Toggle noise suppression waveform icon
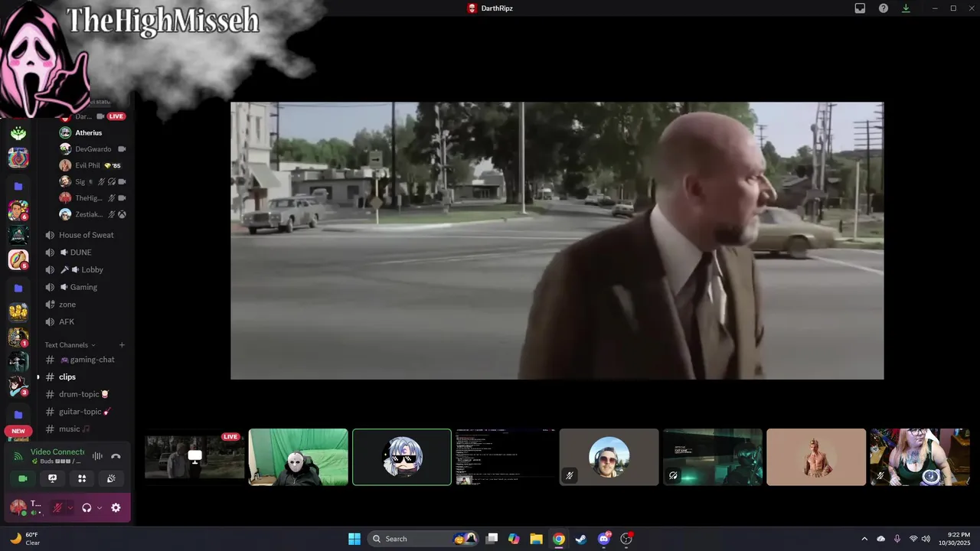 [x=97, y=456]
